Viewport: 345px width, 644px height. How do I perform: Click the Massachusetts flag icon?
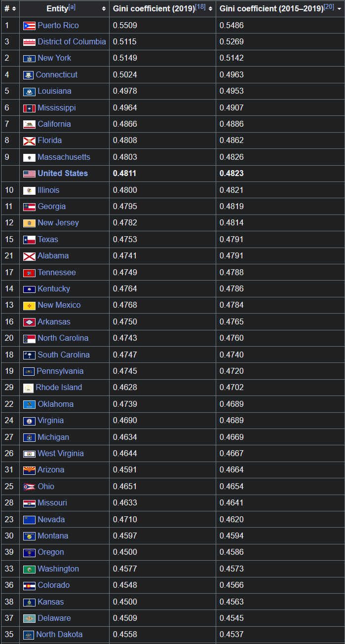(29, 157)
